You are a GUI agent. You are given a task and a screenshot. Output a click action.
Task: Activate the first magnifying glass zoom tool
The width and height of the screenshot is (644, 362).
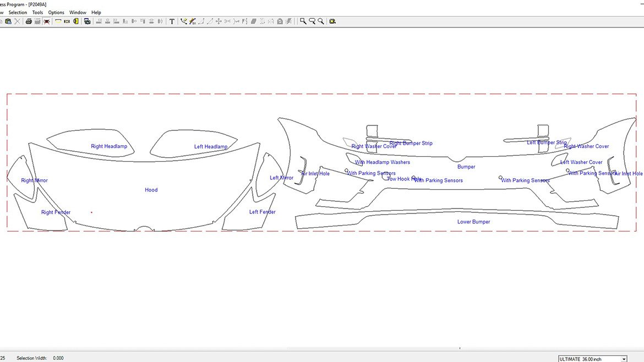click(303, 21)
